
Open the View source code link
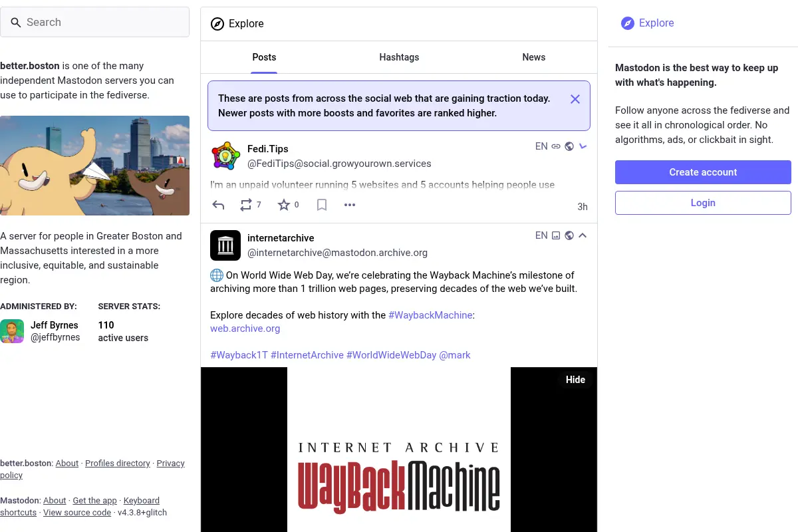pos(77,513)
